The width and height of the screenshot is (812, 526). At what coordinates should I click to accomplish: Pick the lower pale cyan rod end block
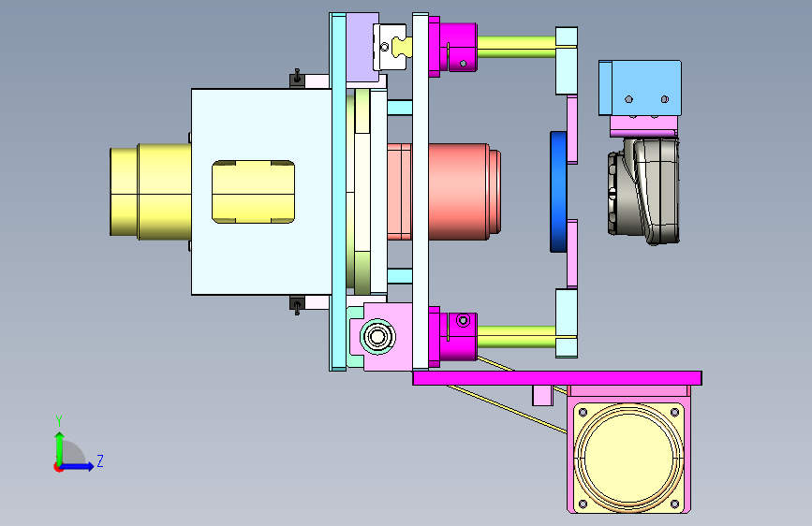point(567,323)
